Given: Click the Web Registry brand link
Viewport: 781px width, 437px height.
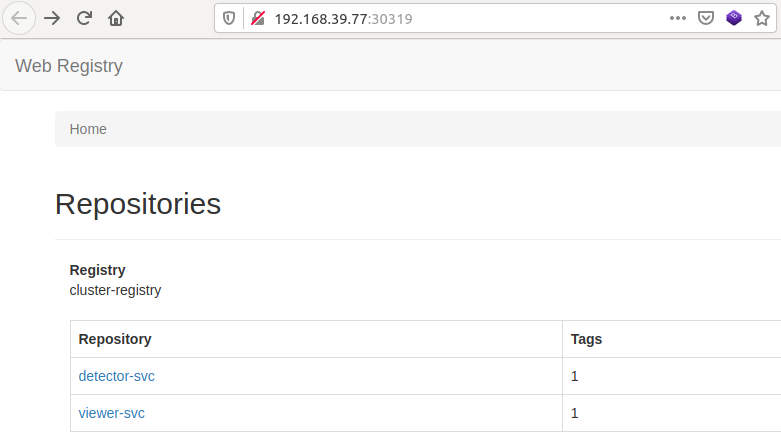Looking at the screenshot, I should point(69,66).
